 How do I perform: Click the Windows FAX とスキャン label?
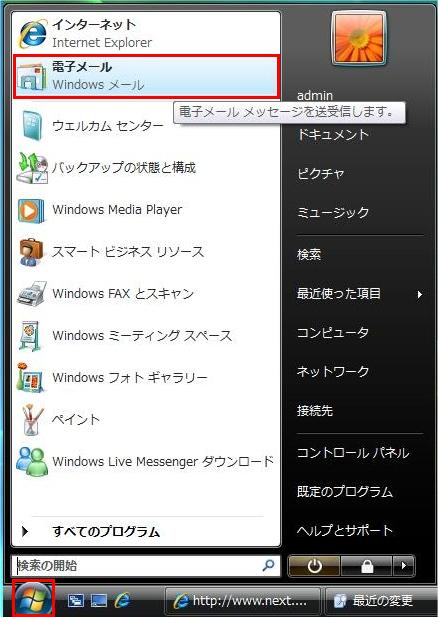click(x=123, y=294)
